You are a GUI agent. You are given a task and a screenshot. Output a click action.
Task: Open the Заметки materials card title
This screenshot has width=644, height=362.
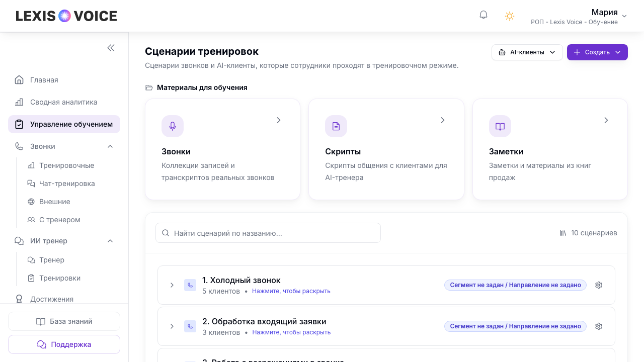point(506,151)
